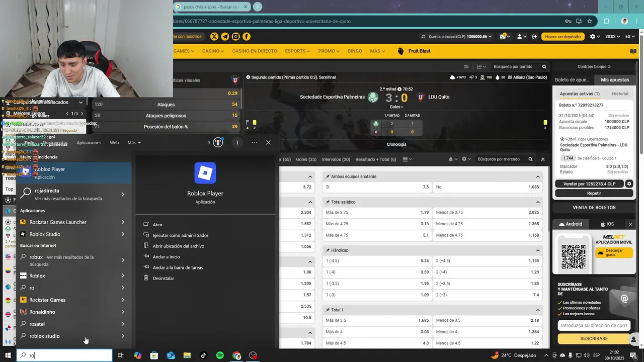Open the Facebook social icon
The image size is (644, 362).
point(247,36)
